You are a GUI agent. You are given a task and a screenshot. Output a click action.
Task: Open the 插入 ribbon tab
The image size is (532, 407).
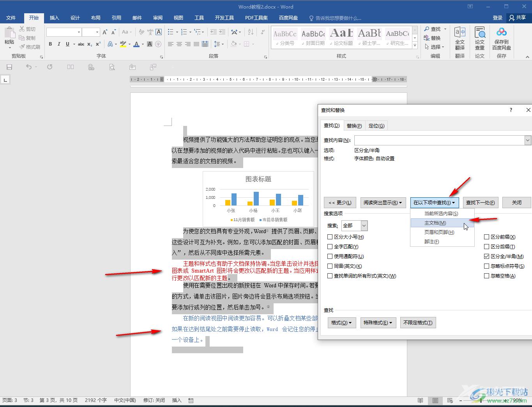[x=54, y=18]
